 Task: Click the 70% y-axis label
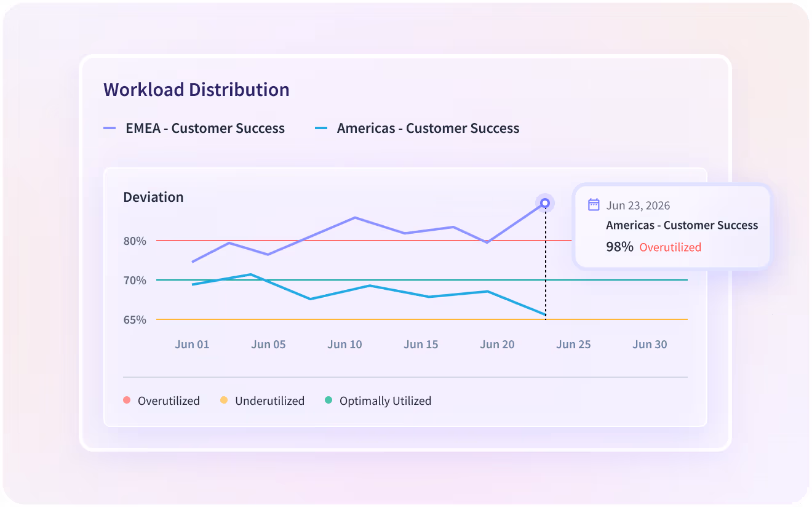coord(135,280)
